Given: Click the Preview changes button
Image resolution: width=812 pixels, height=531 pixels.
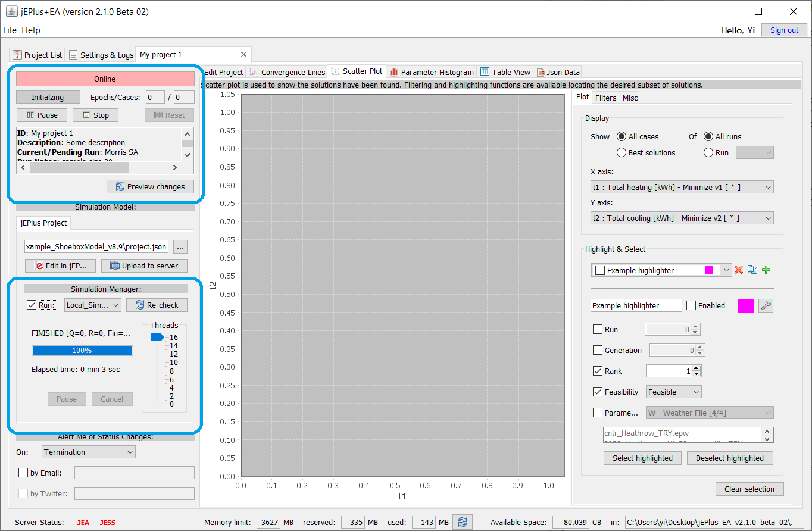Looking at the screenshot, I should 150,186.
